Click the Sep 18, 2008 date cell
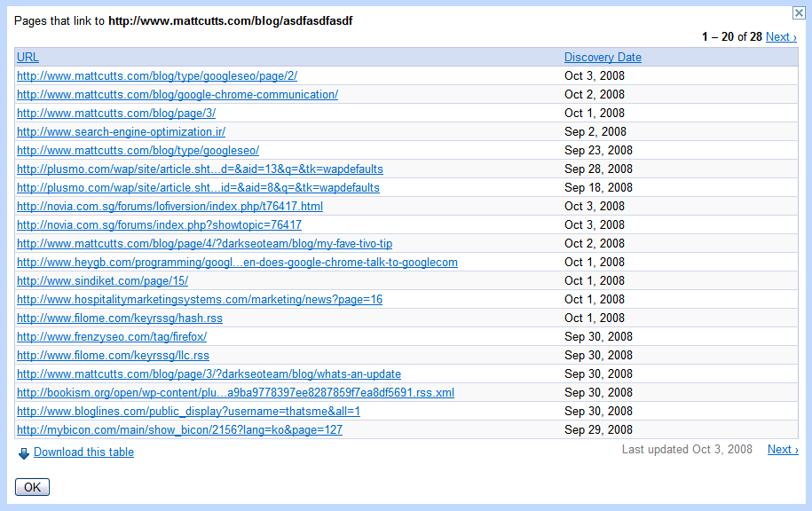The image size is (812, 511). coord(599,188)
